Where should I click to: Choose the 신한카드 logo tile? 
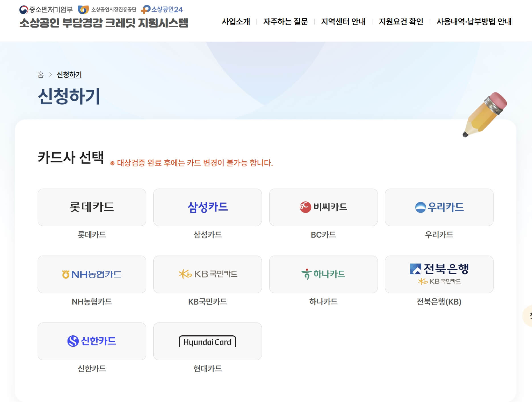92,341
